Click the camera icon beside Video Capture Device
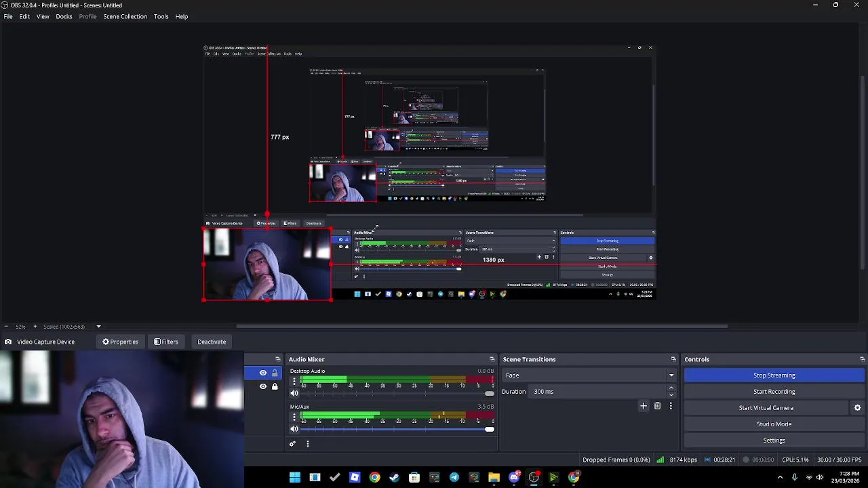The image size is (868, 488). [x=8, y=342]
